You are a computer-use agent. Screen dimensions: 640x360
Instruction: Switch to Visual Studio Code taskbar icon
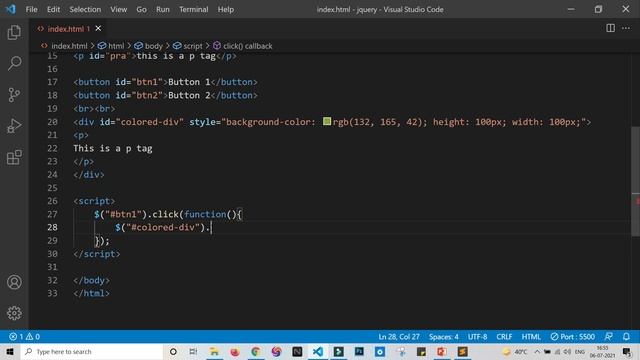[318, 351]
